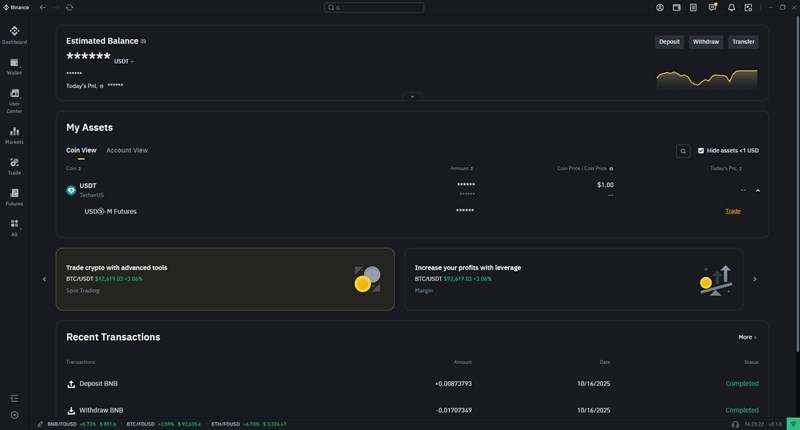Expand the Estimated Balance panel chevron
Viewport: 800px width, 430px height.
pos(412,96)
